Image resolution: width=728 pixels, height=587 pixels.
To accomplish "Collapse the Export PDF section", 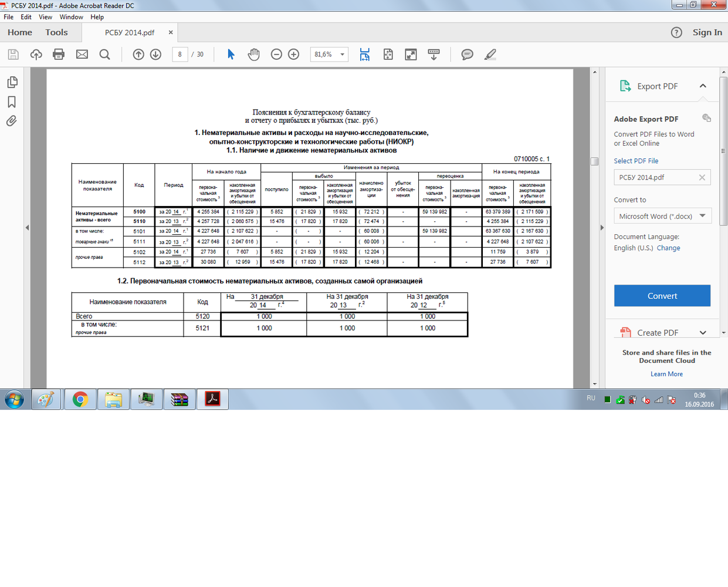I will pos(703,86).
